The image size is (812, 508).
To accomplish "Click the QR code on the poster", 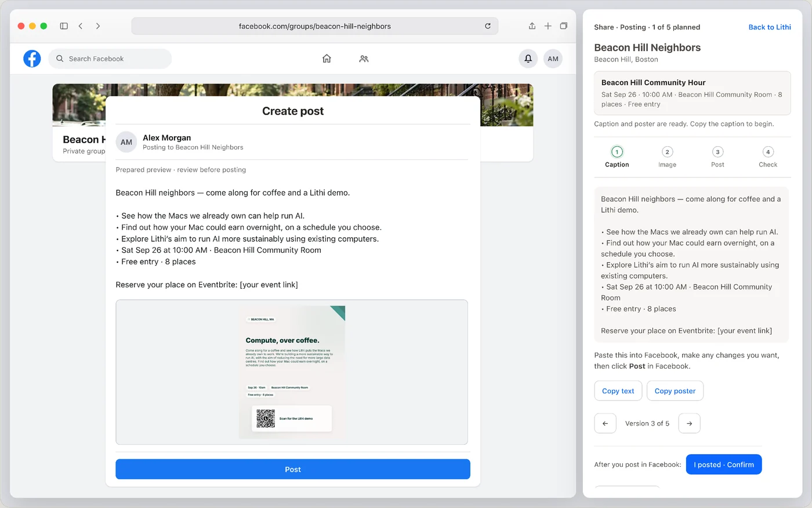I will [266, 418].
